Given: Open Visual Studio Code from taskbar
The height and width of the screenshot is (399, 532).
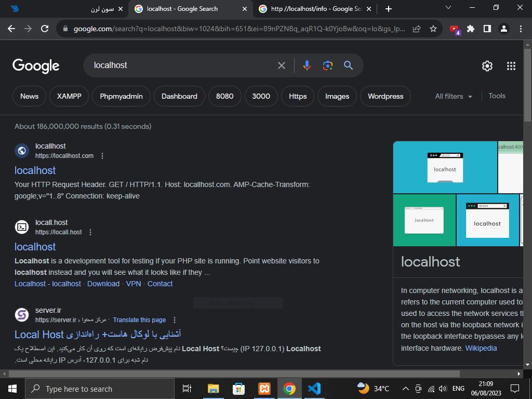Looking at the screenshot, I should click(314, 389).
